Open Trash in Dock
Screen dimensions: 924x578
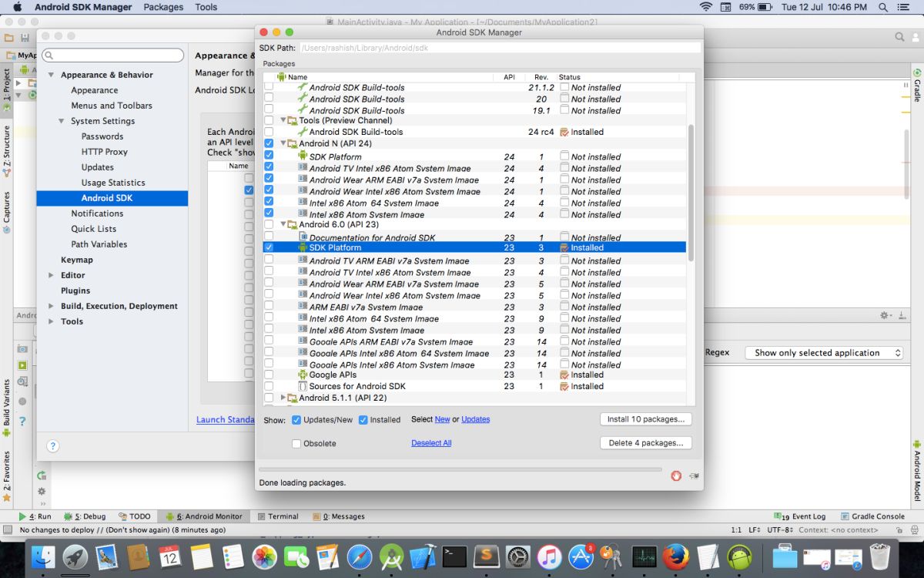click(879, 556)
